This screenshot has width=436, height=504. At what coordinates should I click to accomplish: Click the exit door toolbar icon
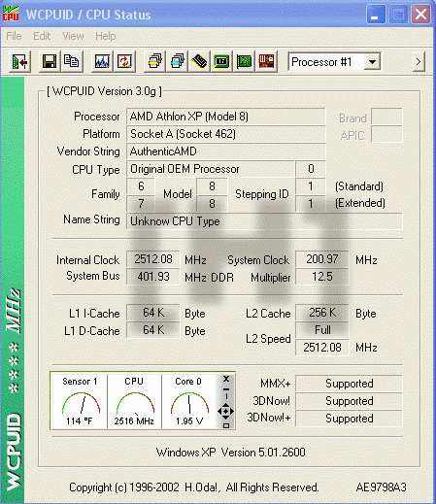click(x=19, y=61)
